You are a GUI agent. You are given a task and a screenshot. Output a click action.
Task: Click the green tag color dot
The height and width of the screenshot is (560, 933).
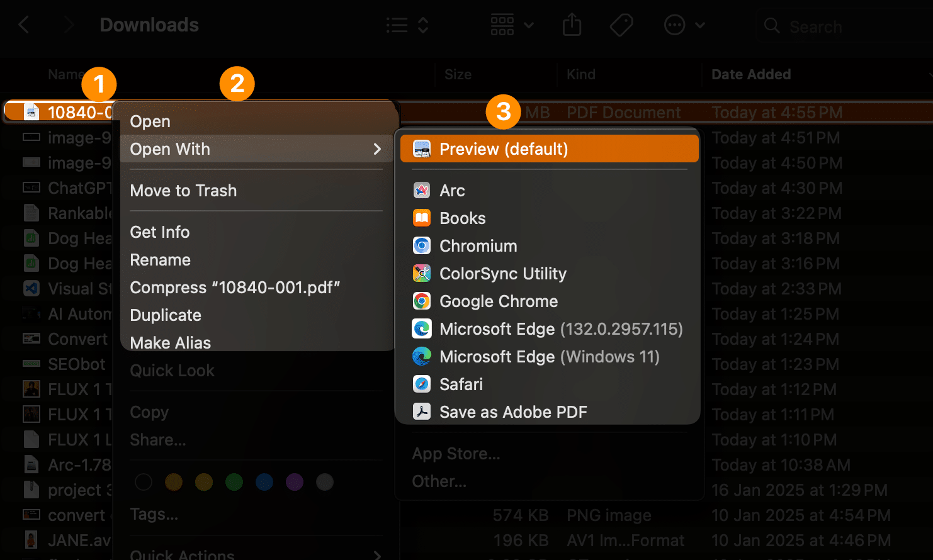coord(234,482)
